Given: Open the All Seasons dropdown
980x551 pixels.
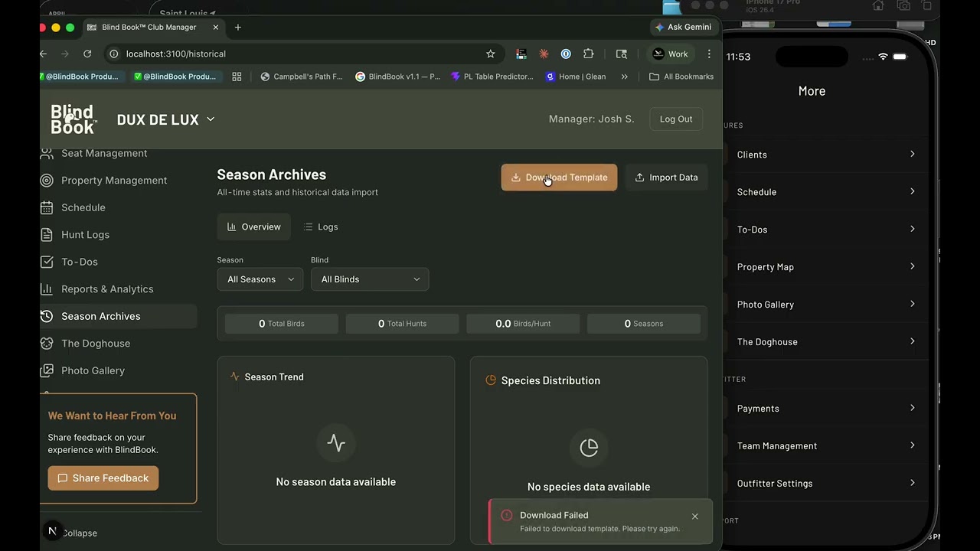Looking at the screenshot, I should click(260, 279).
